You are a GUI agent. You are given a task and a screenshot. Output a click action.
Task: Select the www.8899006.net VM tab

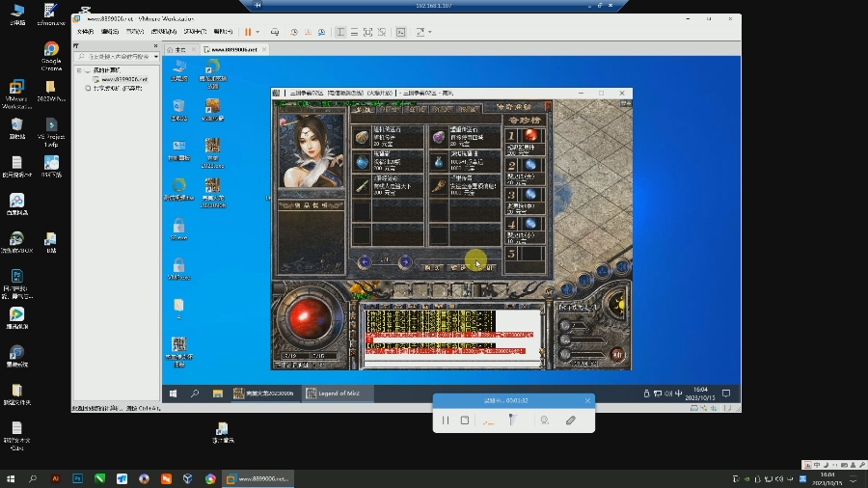pos(234,50)
